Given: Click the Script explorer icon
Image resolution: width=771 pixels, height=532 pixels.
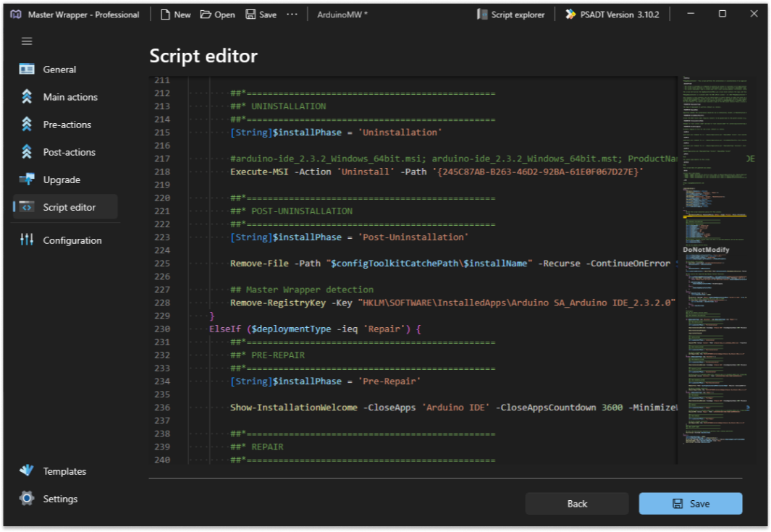Looking at the screenshot, I should 482,14.
